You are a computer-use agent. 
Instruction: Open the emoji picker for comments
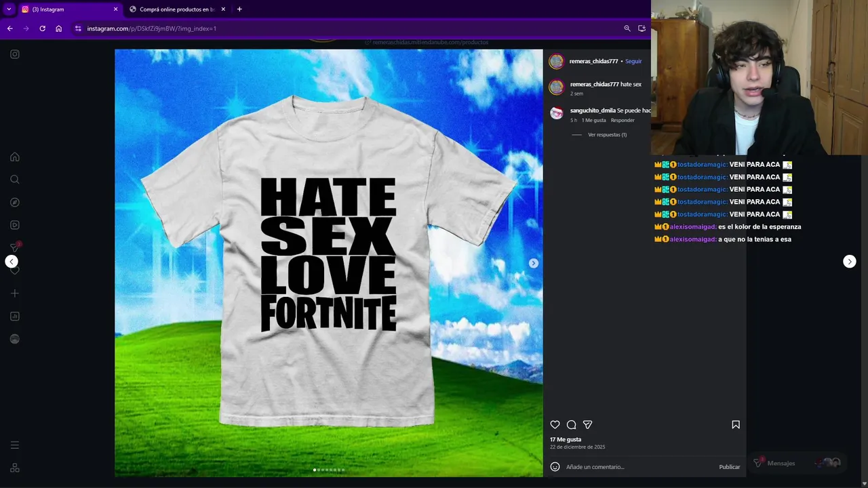coord(555,466)
